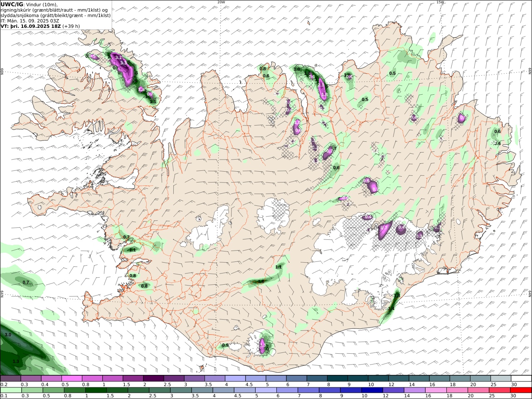
Task: Click the dark teal snow swatch labeled 8
Action: (x=337, y=379)
